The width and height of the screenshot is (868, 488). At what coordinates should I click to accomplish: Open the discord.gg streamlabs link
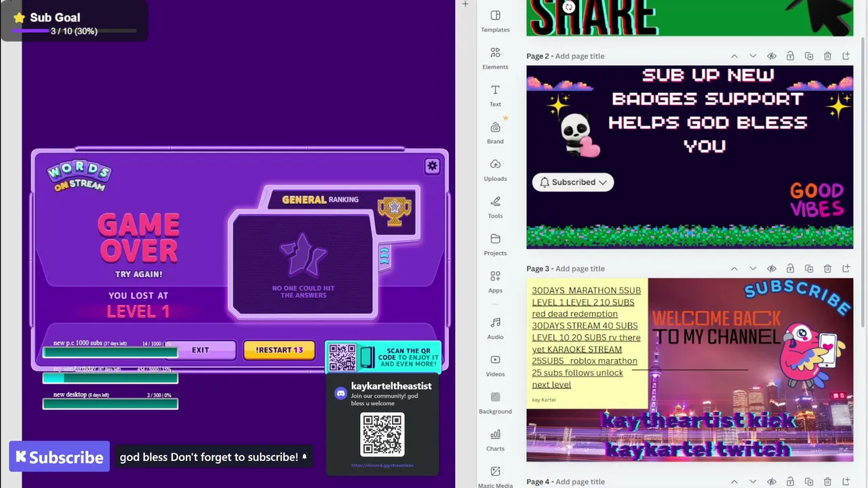(x=382, y=466)
